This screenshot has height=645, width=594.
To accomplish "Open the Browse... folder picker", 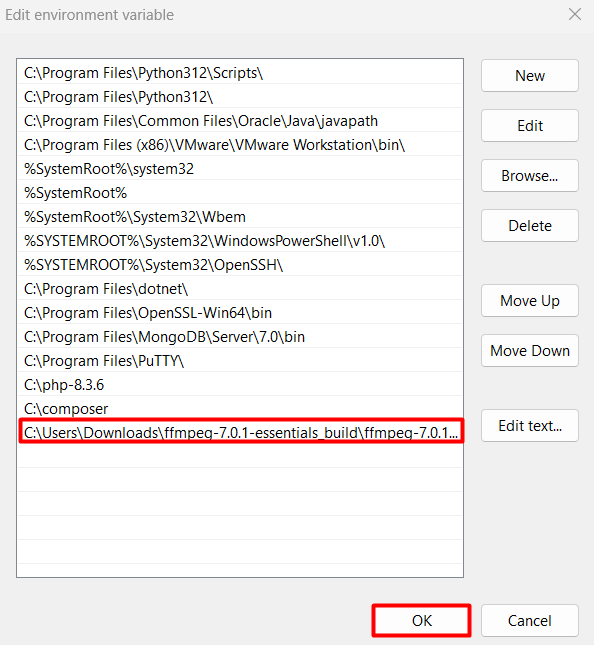I will (530, 176).
